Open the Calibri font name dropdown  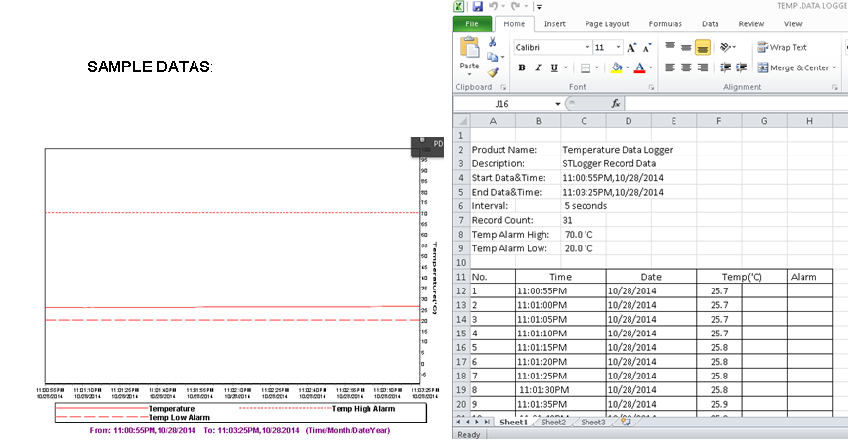tap(586, 47)
